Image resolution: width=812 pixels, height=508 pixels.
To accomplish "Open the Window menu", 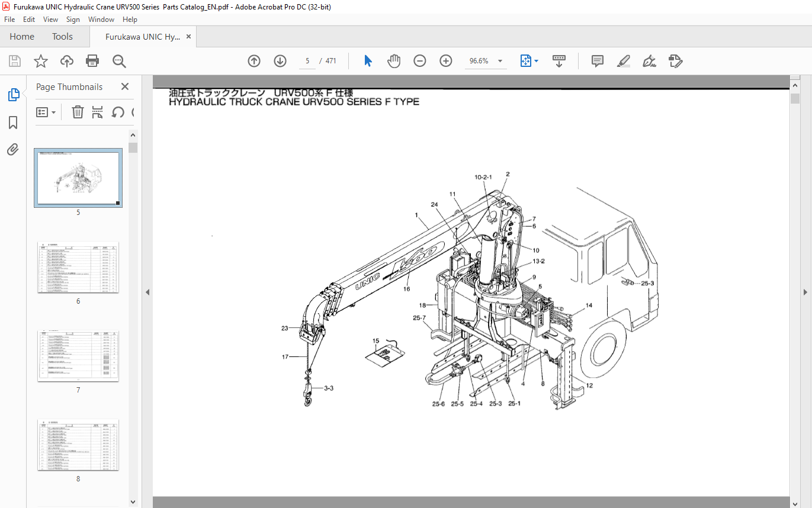I will (101, 20).
